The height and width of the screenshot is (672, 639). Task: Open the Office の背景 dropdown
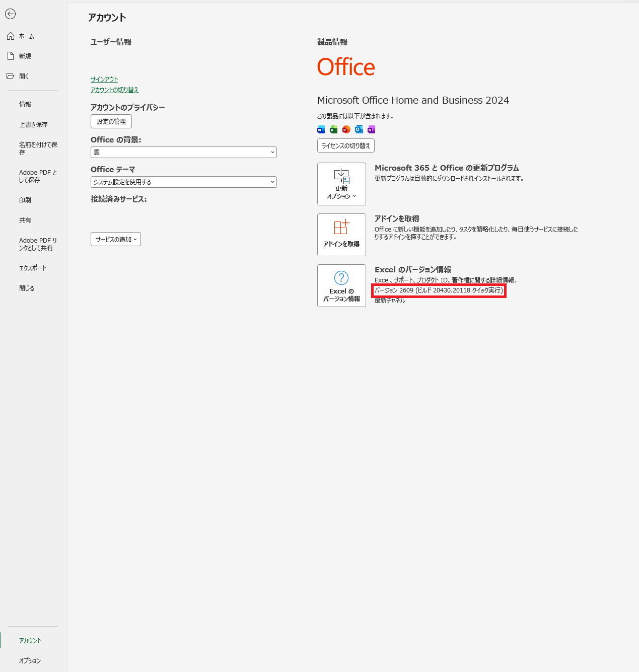point(184,152)
